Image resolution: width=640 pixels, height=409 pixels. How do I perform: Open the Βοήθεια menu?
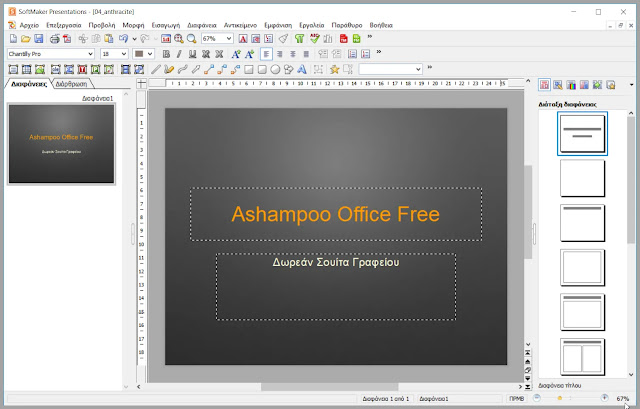[x=381, y=25]
